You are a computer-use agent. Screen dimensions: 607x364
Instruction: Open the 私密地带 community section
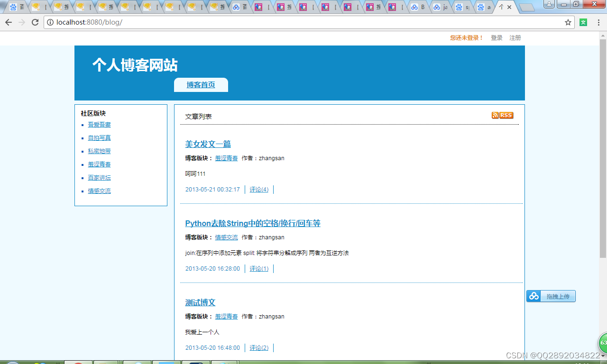point(99,151)
